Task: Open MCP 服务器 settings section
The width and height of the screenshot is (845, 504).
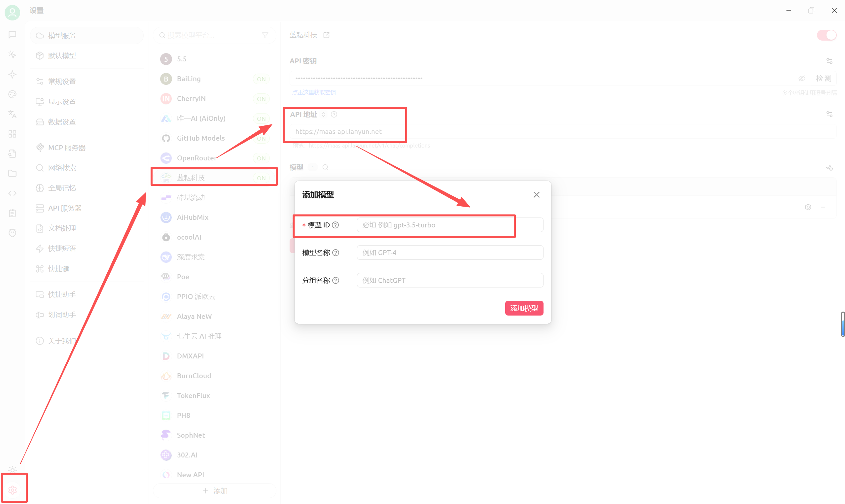Action: [x=87, y=148]
